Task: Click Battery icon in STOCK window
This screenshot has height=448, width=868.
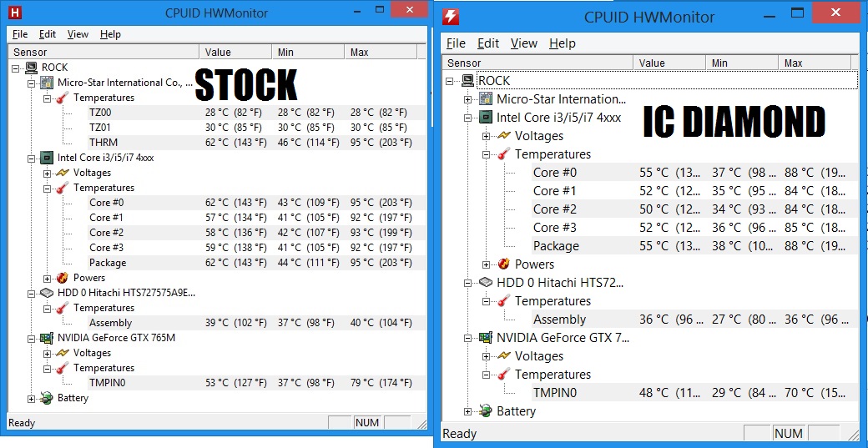Action: coord(47,398)
